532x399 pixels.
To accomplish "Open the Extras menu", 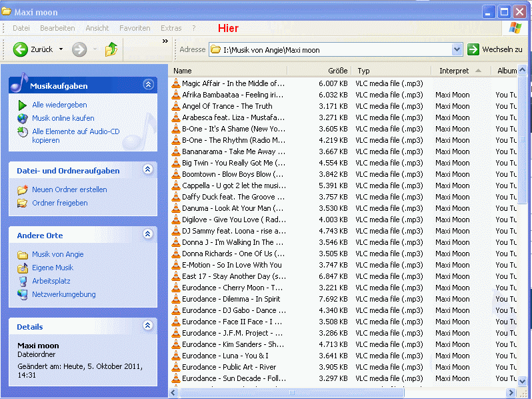I will (x=171, y=28).
